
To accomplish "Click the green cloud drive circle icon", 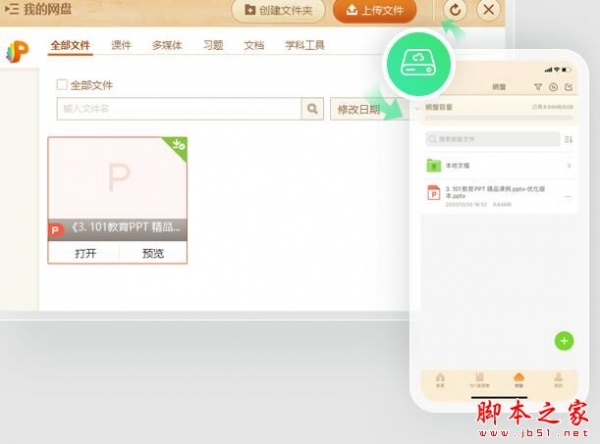I will coord(419,64).
